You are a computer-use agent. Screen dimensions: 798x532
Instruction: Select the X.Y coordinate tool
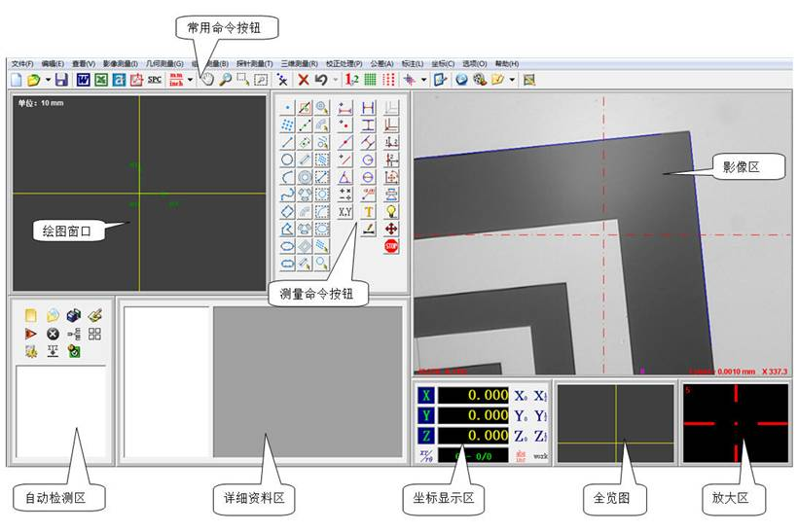click(345, 211)
